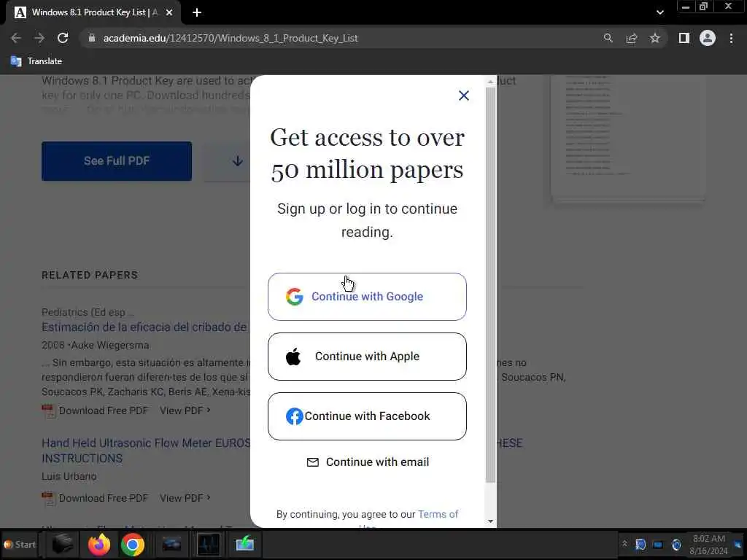Open Chrome's three-dot menu
The image size is (747, 560).
click(x=731, y=38)
